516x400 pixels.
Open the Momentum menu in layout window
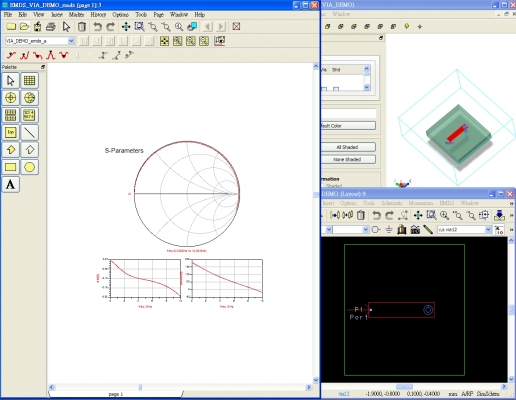[421, 203]
